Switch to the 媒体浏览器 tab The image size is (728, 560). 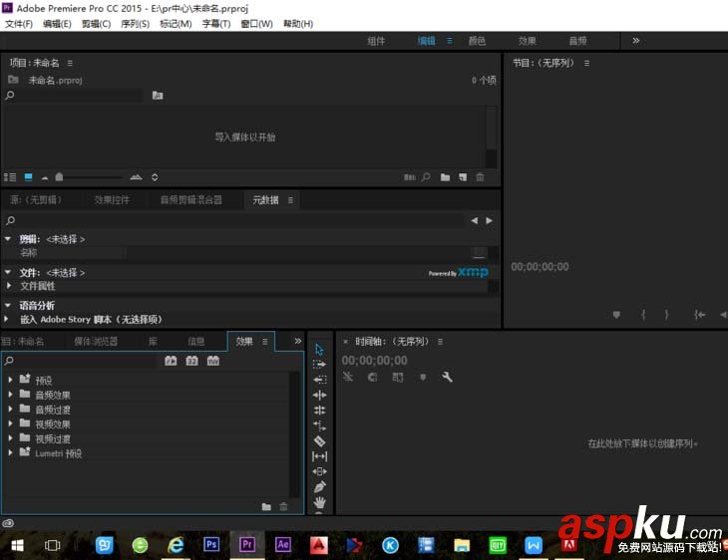tap(96, 342)
